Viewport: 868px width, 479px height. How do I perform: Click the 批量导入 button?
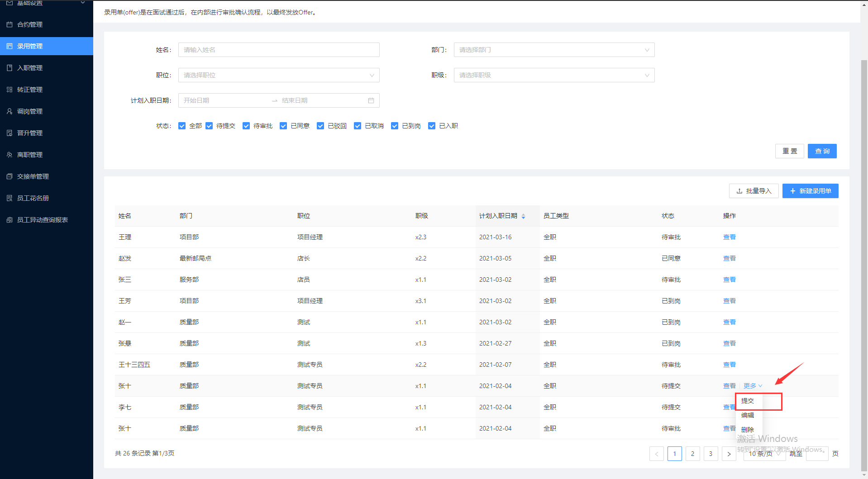point(754,191)
